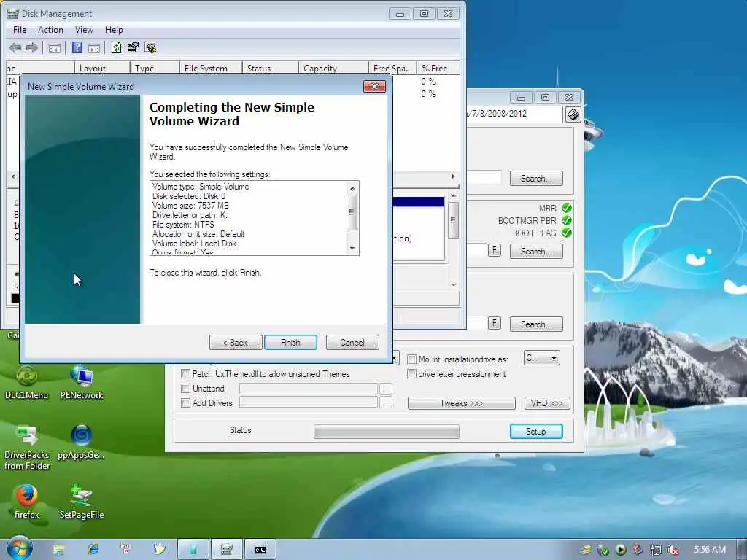
Task: Open Internet Explorer from the taskbar
Action: pyautogui.click(x=93, y=550)
